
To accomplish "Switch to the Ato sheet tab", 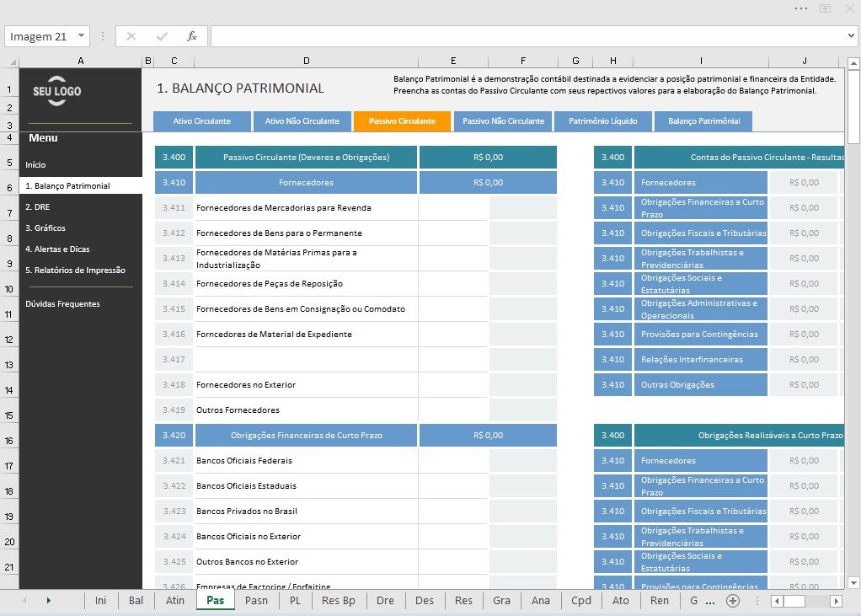I will coord(621,601).
